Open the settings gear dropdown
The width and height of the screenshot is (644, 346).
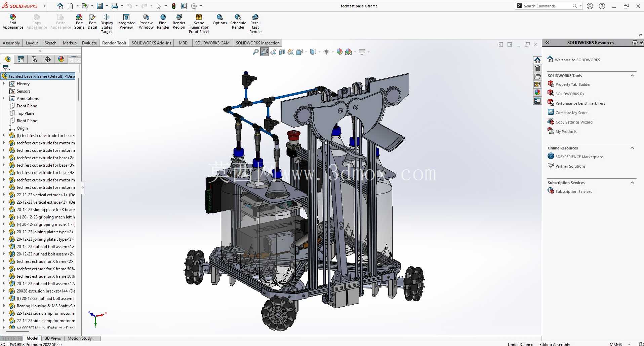click(x=201, y=6)
